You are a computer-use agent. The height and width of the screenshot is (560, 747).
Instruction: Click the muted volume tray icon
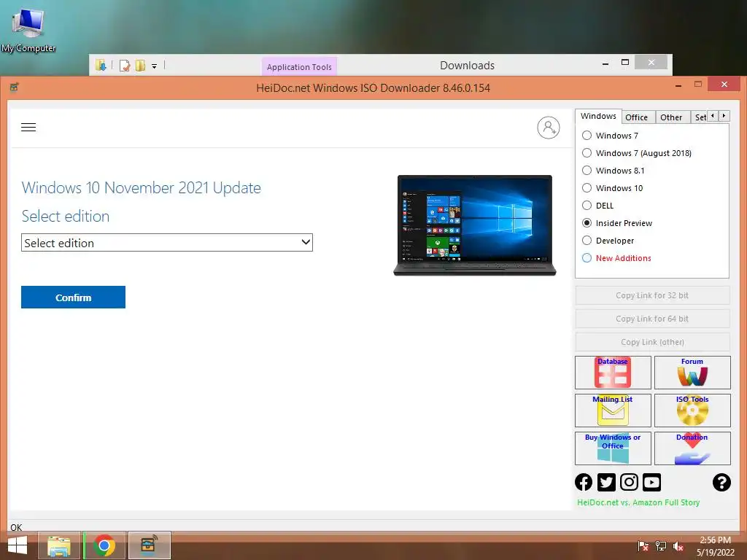[x=678, y=546]
